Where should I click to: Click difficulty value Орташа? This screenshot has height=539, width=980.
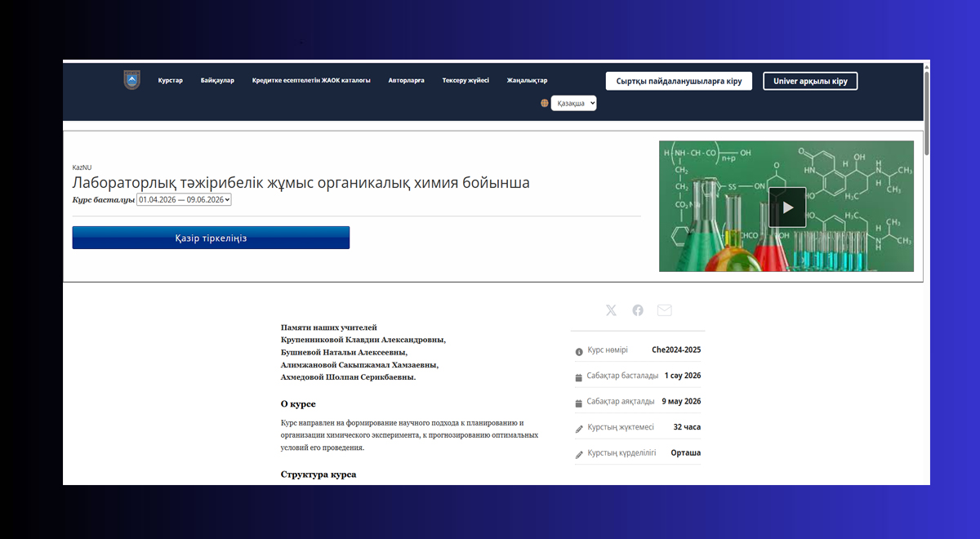pyautogui.click(x=686, y=453)
